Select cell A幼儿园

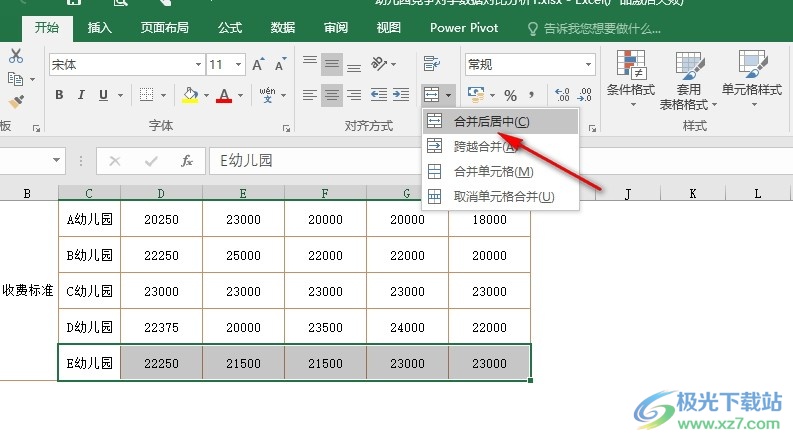[90, 219]
